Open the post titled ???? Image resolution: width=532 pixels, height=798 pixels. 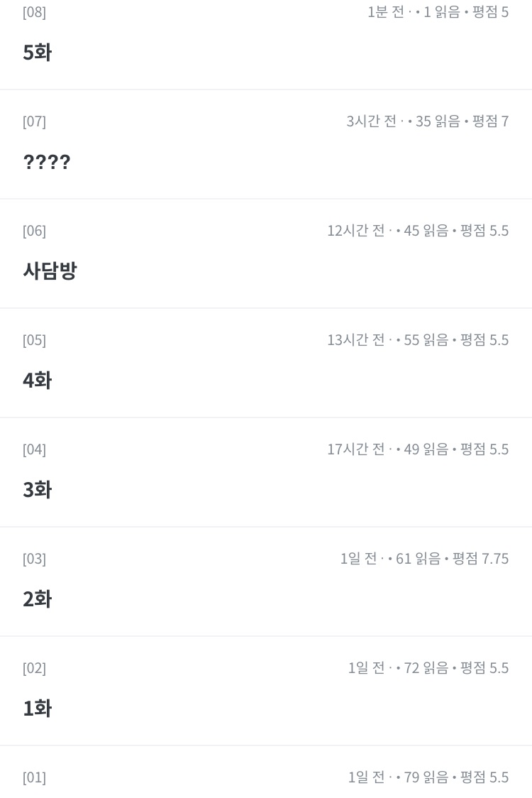coord(47,162)
